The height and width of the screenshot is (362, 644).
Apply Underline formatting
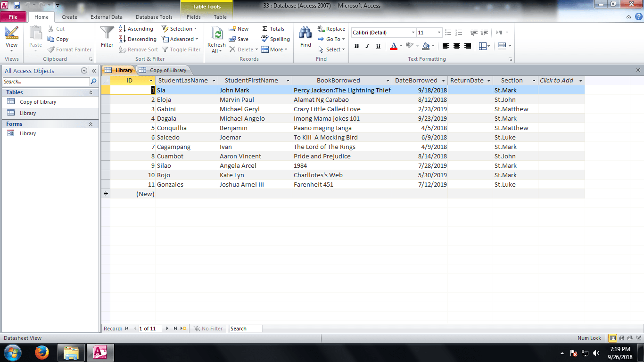tap(378, 46)
